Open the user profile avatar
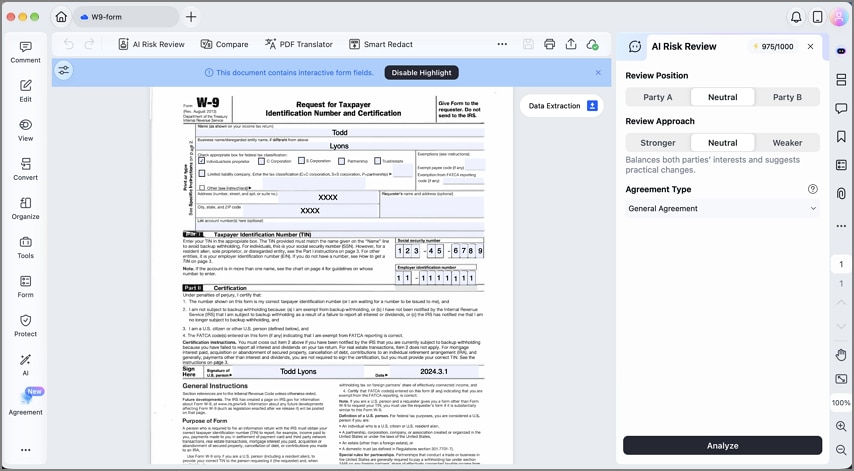 [838, 17]
